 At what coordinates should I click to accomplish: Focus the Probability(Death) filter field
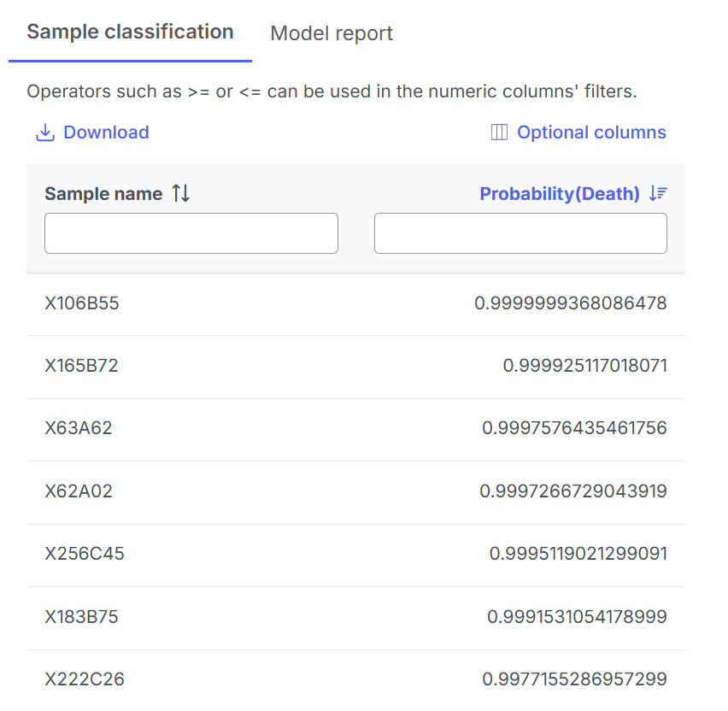tap(520, 233)
